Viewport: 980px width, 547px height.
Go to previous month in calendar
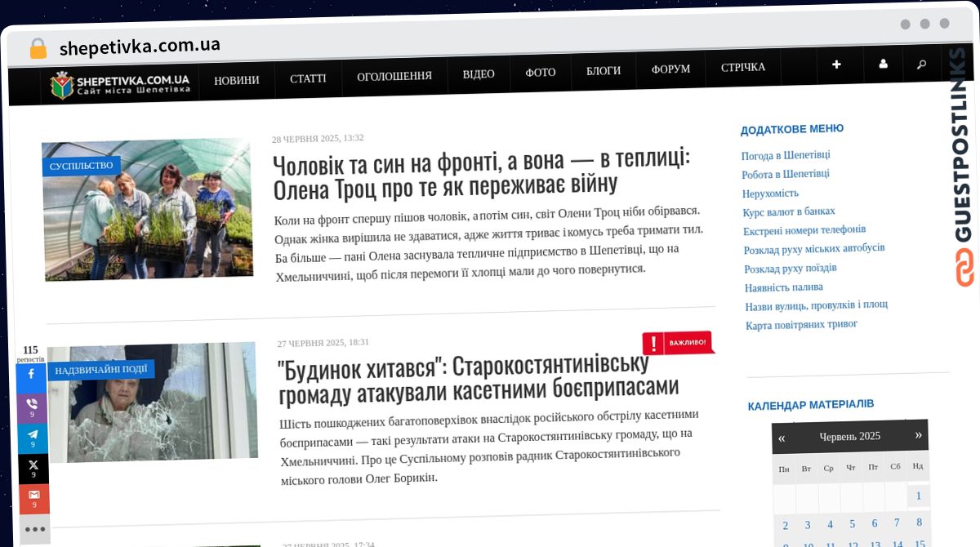pyautogui.click(x=782, y=438)
